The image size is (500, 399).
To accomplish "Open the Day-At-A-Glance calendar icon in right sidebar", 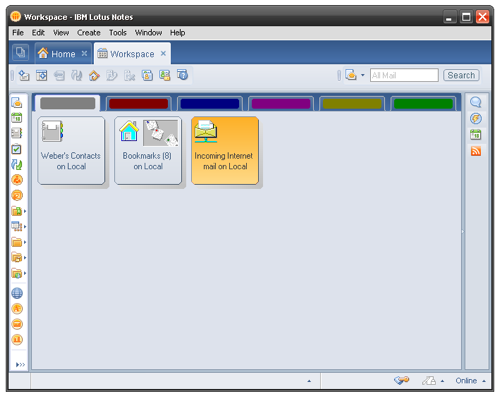I will click(x=476, y=135).
